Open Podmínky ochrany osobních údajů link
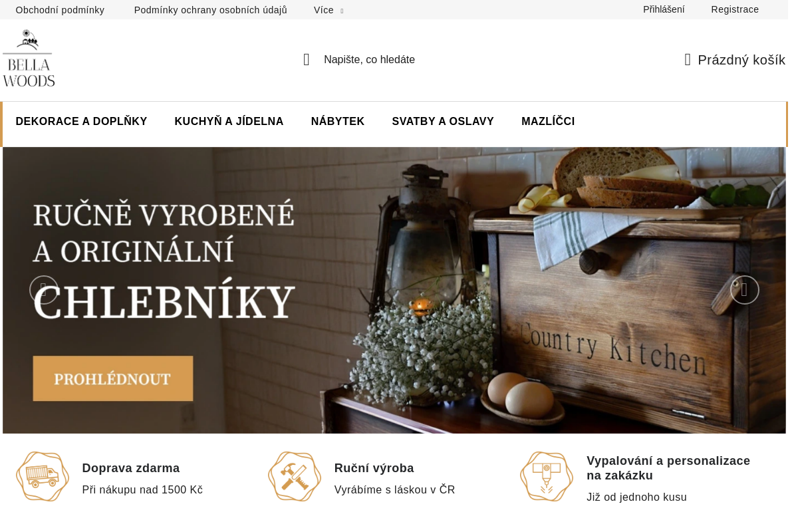Screen dimensions: 798x532 click(x=211, y=10)
